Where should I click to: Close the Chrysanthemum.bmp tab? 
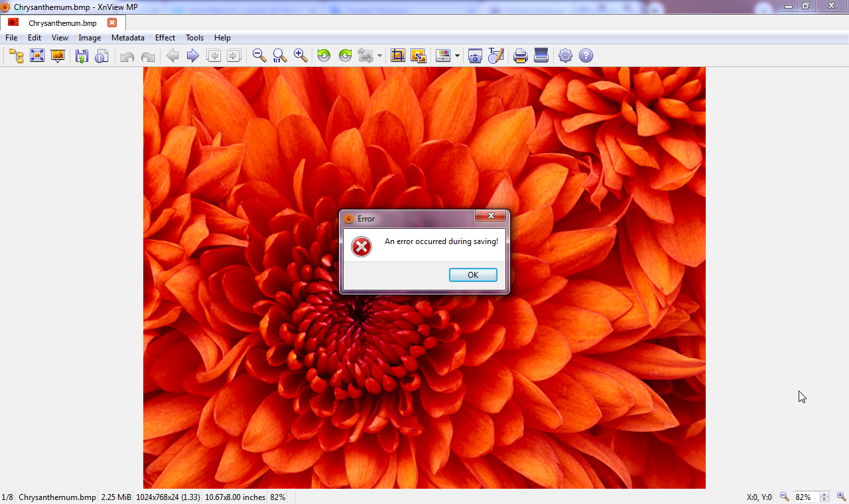coord(112,23)
